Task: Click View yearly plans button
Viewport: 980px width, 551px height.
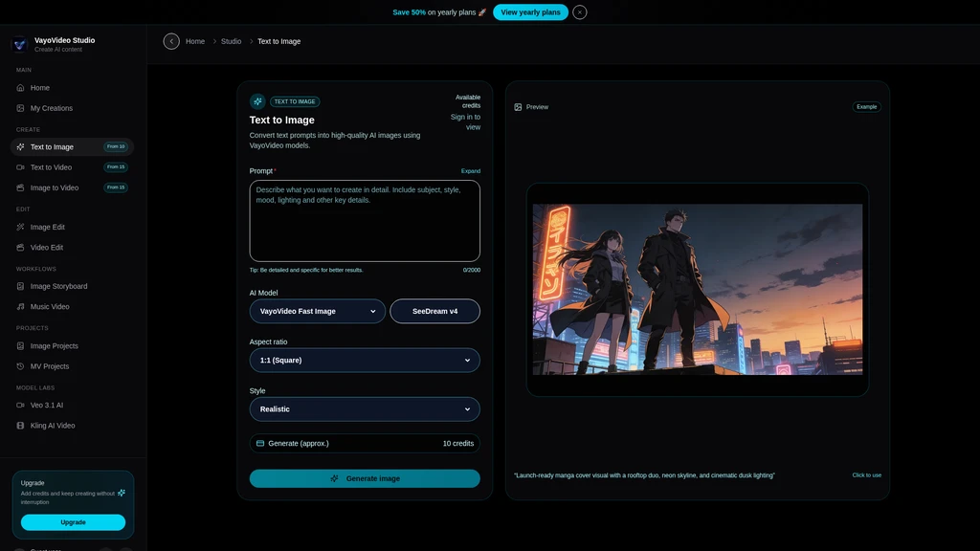Action: click(530, 12)
